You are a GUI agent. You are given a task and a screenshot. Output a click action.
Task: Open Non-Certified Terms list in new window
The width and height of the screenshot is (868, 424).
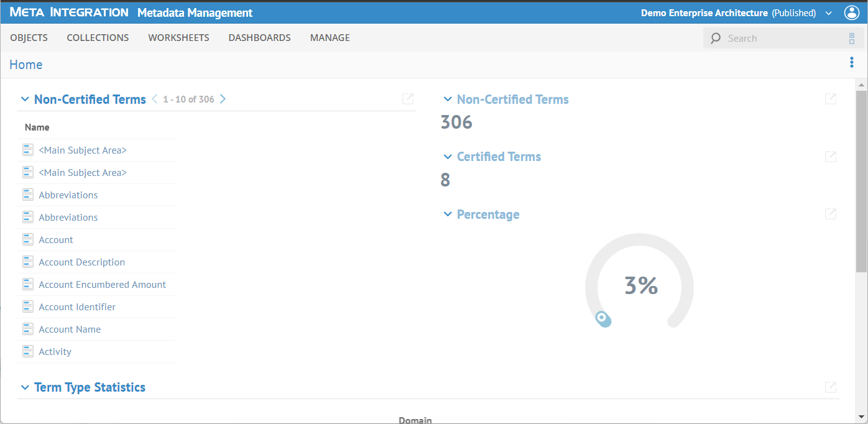click(408, 99)
